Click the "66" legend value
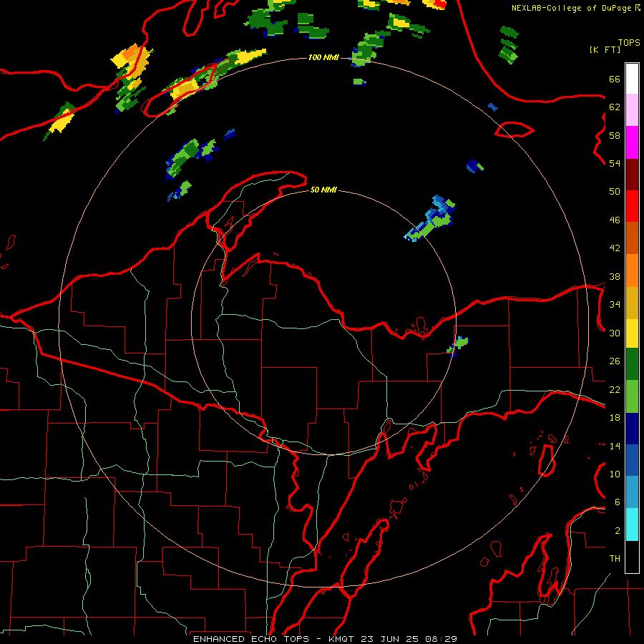This screenshot has width=644, height=644. (x=615, y=79)
